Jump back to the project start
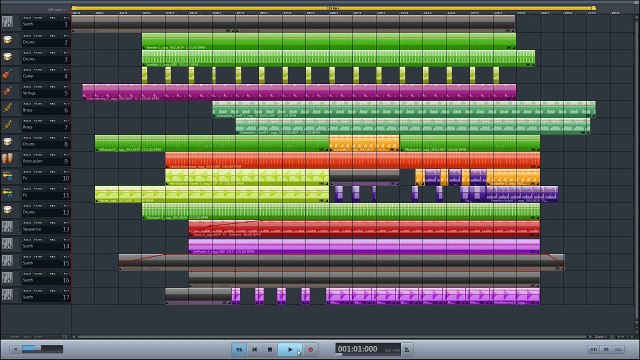The height and width of the screenshot is (360, 640). pyautogui.click(x=255, y=349)
